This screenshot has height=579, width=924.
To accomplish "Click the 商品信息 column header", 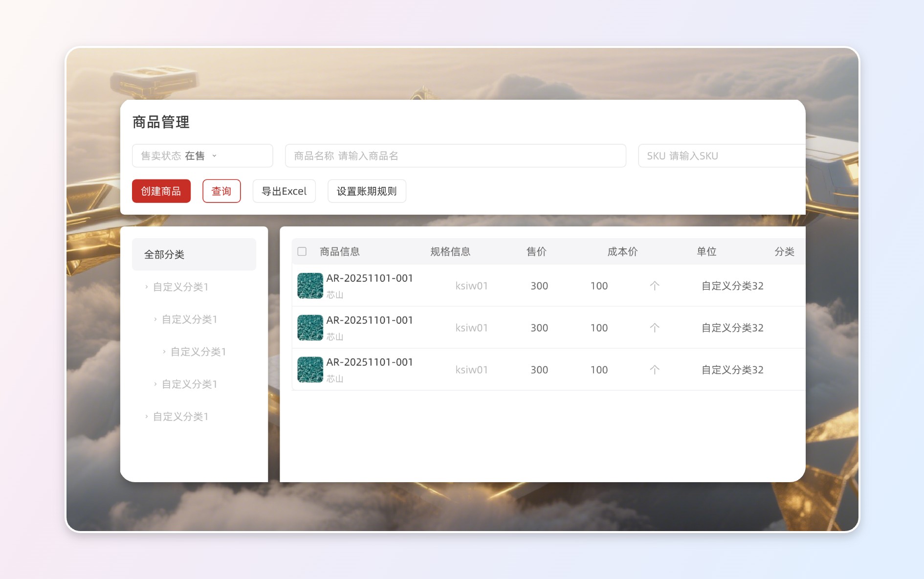I will tap(340, 251).
